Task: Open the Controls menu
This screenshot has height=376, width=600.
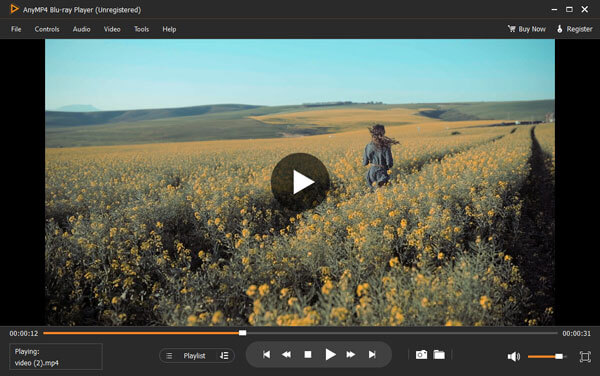Action: (47, 29)
